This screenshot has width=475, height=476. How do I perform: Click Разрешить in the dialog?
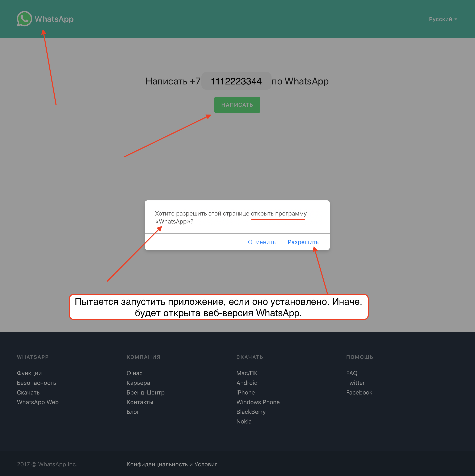click(x=303, y=242)
